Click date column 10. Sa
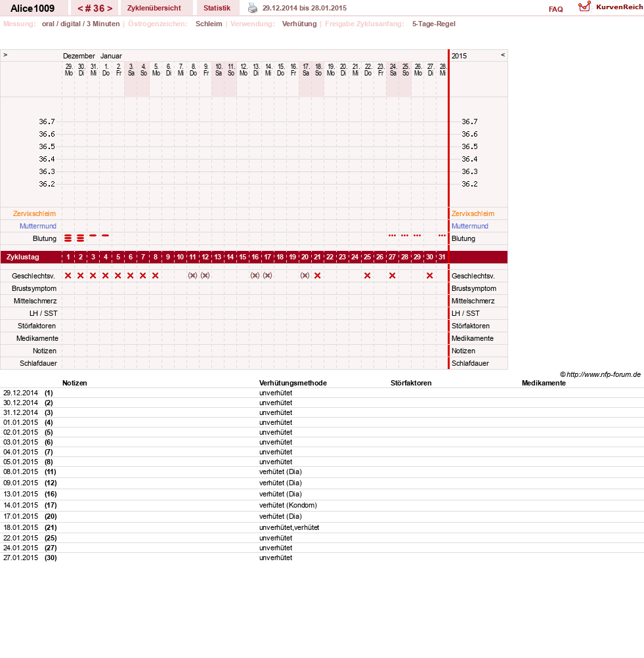 (x=219, y=70)
